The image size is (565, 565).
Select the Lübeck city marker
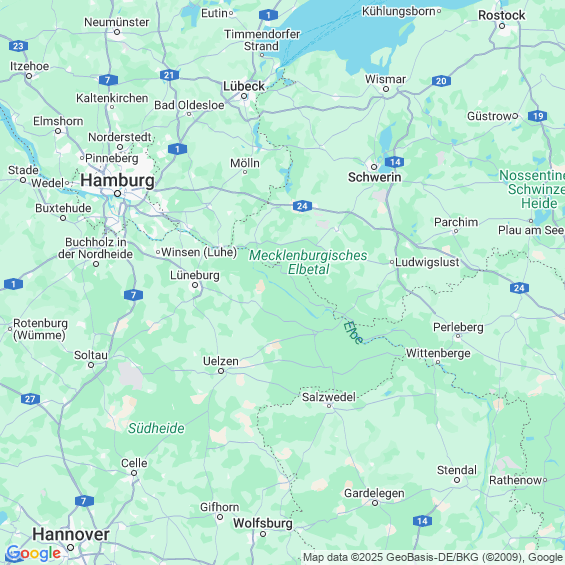pyautogui.click(x=244, y=96)
